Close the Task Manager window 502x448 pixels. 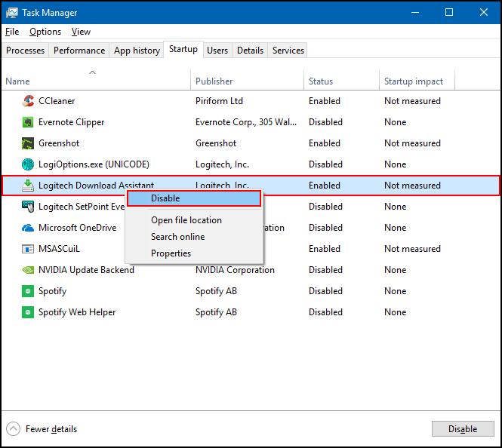[484, 13]
